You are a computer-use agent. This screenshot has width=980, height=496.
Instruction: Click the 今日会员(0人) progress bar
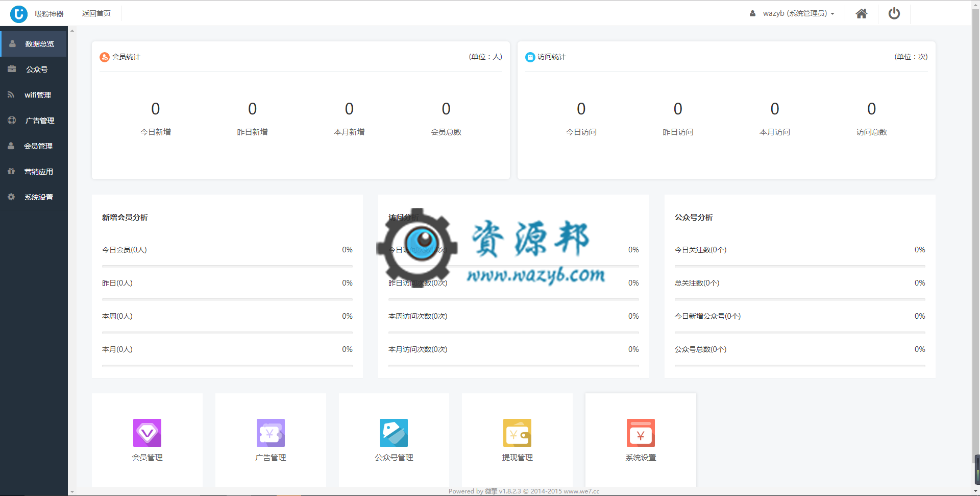227,266
